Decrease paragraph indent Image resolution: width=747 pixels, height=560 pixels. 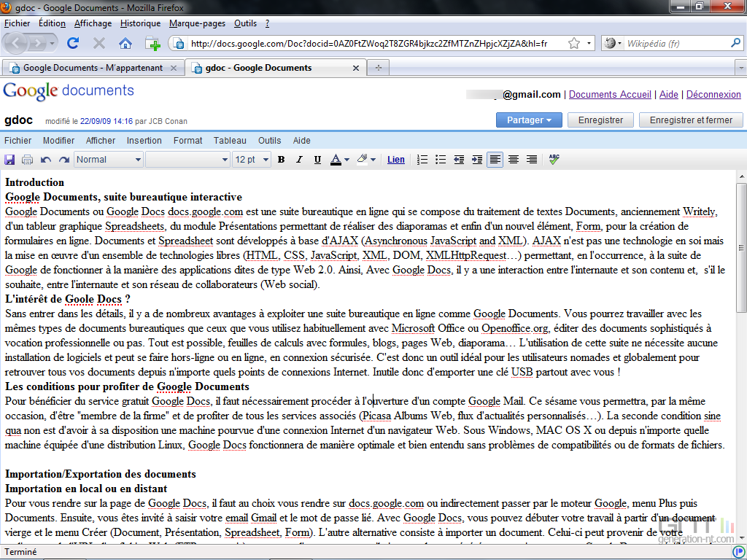[459, 160]
